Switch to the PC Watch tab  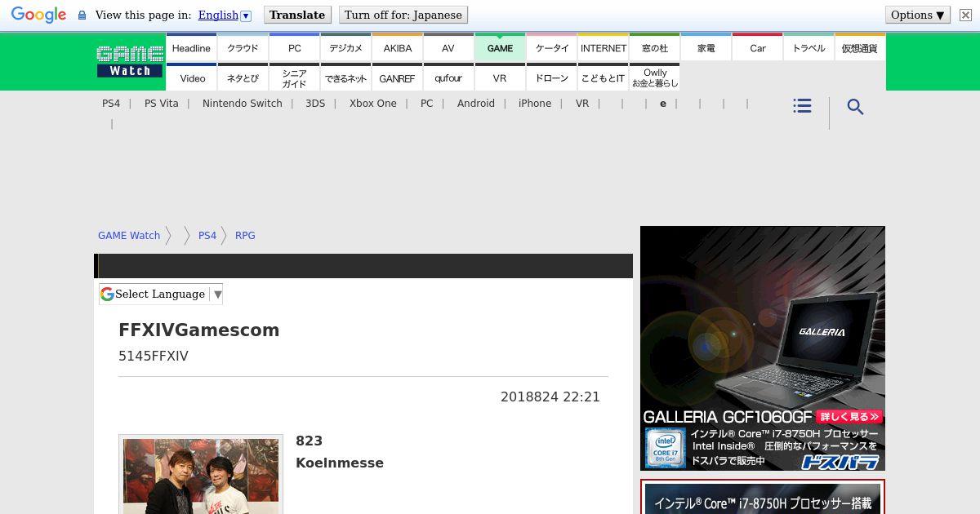tap(294, 48)
